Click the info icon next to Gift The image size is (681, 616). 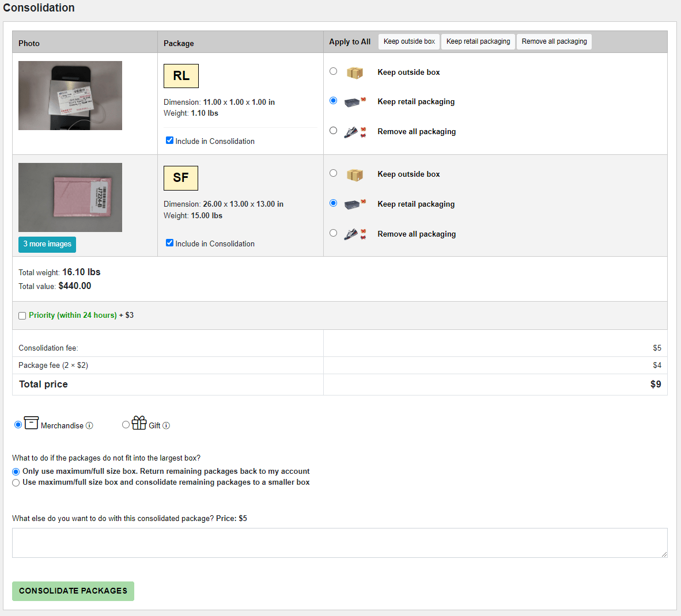click(x=166, y=425)
